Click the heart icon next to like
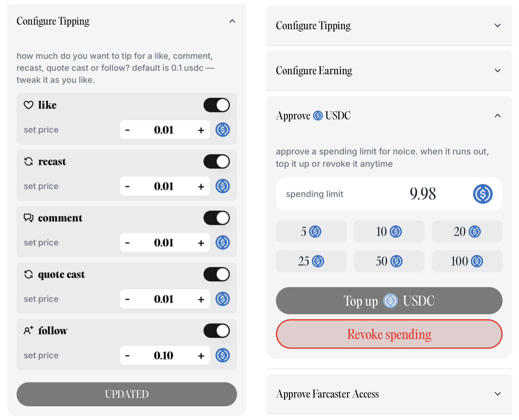 pyautogui.click(x=29, y=105)
